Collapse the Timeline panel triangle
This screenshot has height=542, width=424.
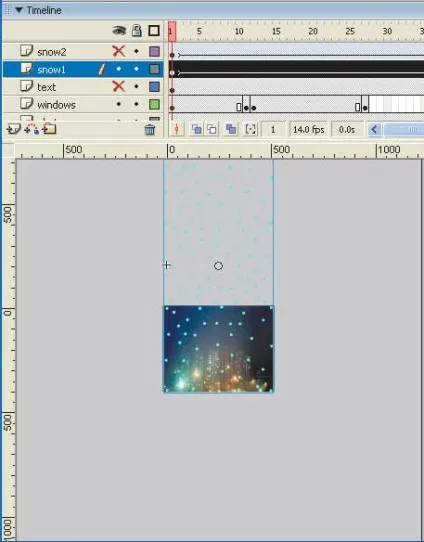pos(19,10)
